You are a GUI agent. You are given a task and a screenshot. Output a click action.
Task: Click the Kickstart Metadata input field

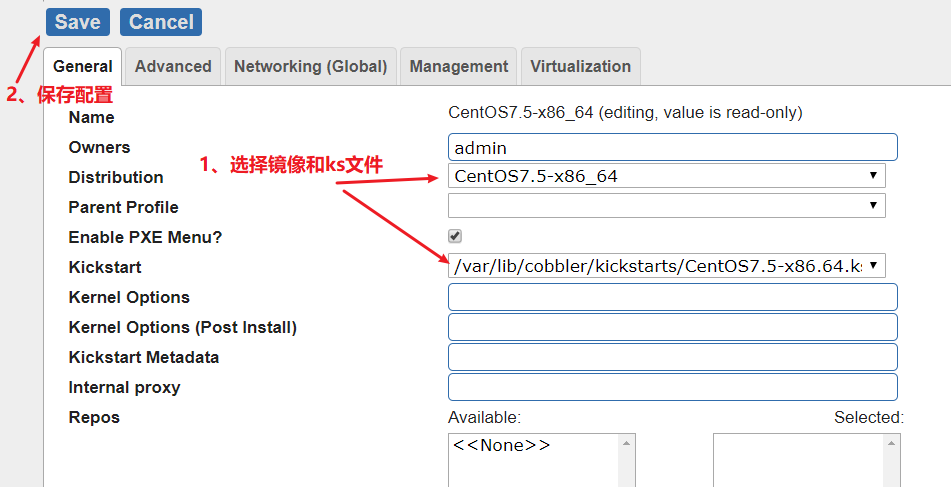click(x=673, y=357)
